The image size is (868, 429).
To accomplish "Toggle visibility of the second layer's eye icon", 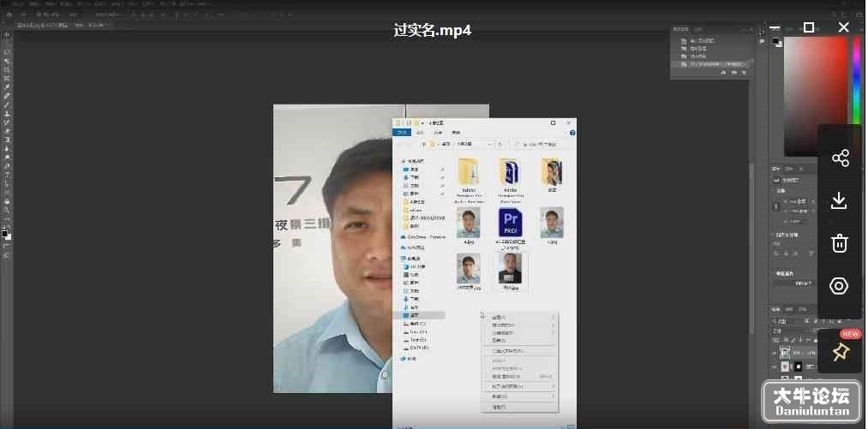I will coord(775,366).
